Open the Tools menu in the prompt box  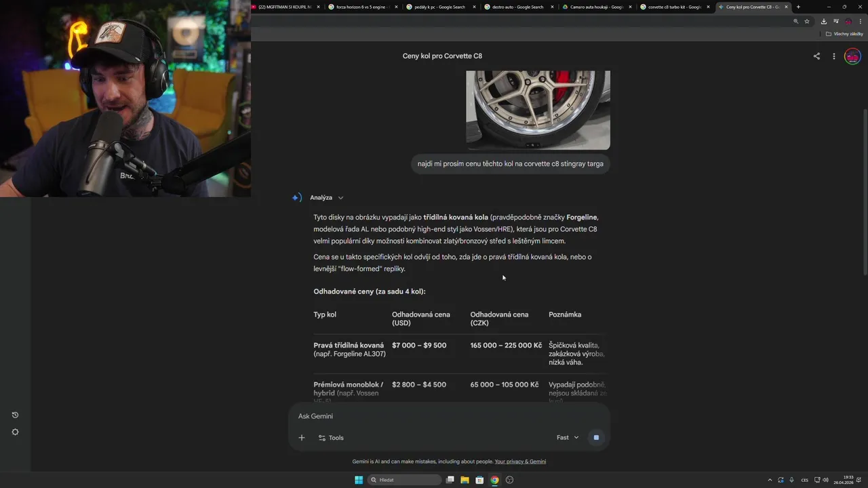[x=331, y=438]
